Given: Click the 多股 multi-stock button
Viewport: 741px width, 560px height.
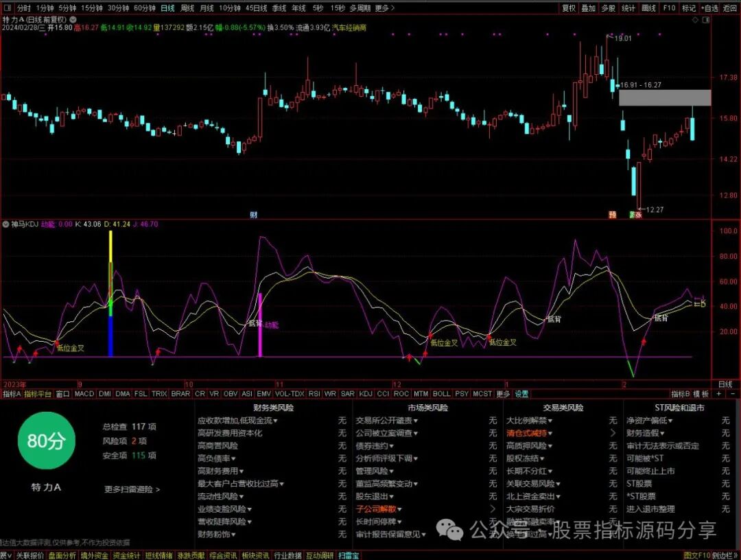Looking at the screenshot, I should point(609,8).
